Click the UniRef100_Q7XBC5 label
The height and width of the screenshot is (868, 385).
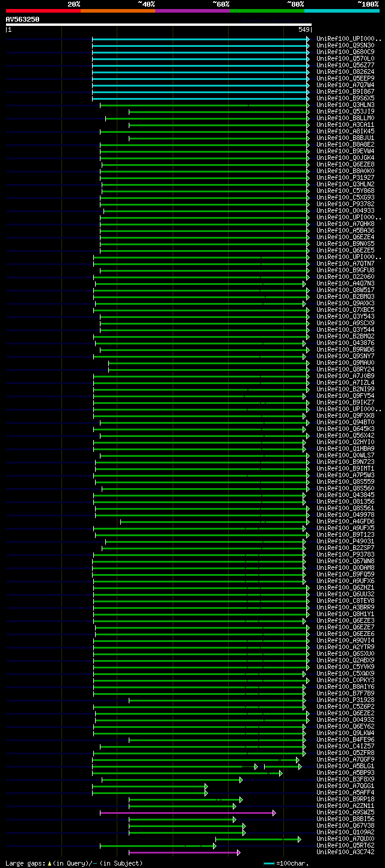click(x=345, y=310)
